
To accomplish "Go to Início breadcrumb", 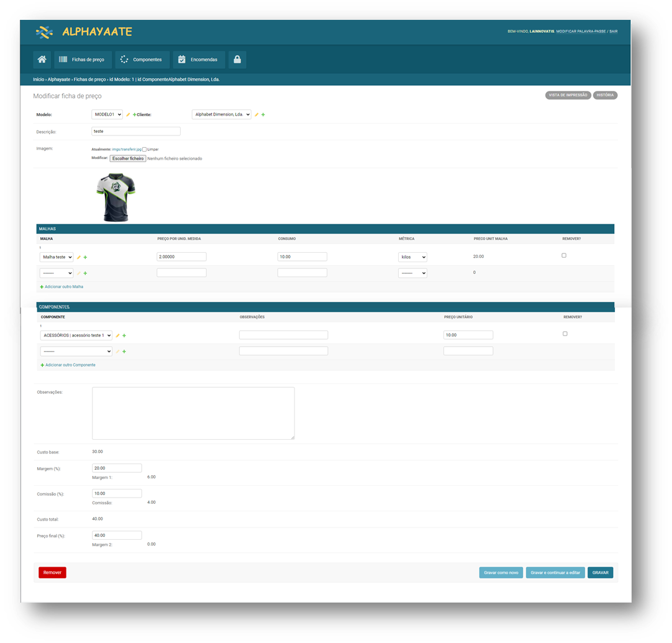I will pyautogui.click(x=39, y=80).
